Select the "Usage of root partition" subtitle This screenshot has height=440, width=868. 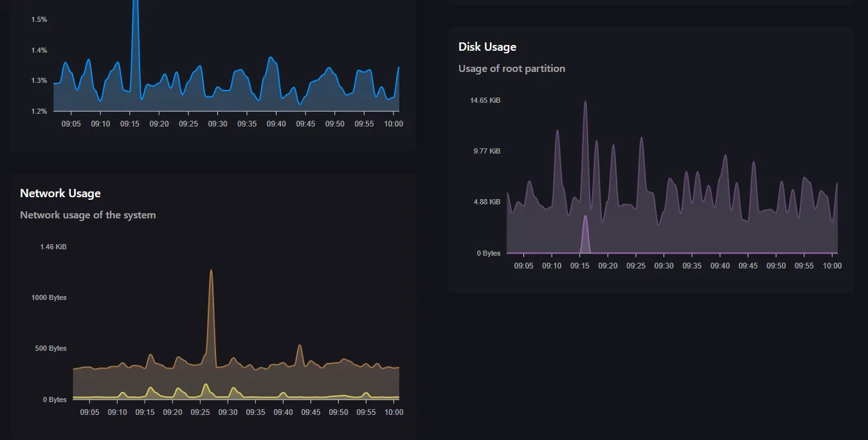click(x=512, y=68)
